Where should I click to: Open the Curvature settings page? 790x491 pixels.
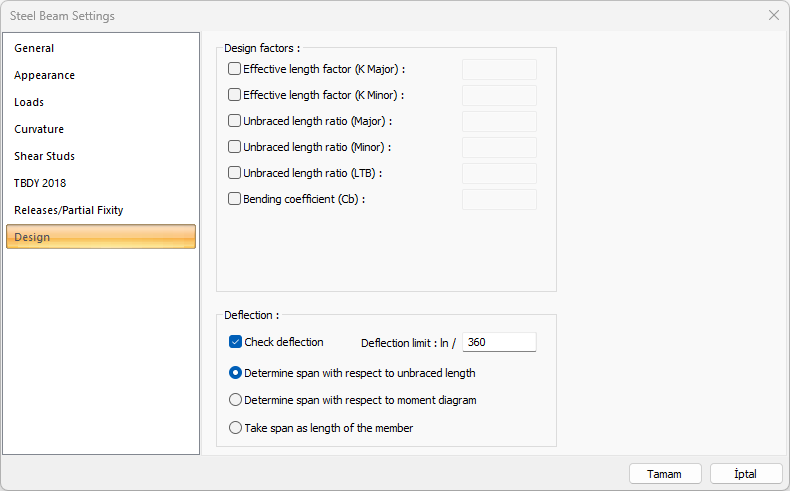point(39,129)
